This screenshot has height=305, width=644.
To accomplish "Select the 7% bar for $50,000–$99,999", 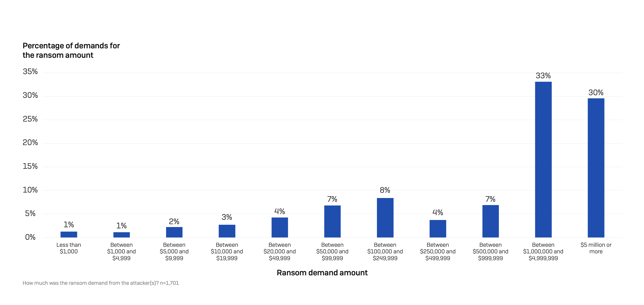I will tap(332, 221).
